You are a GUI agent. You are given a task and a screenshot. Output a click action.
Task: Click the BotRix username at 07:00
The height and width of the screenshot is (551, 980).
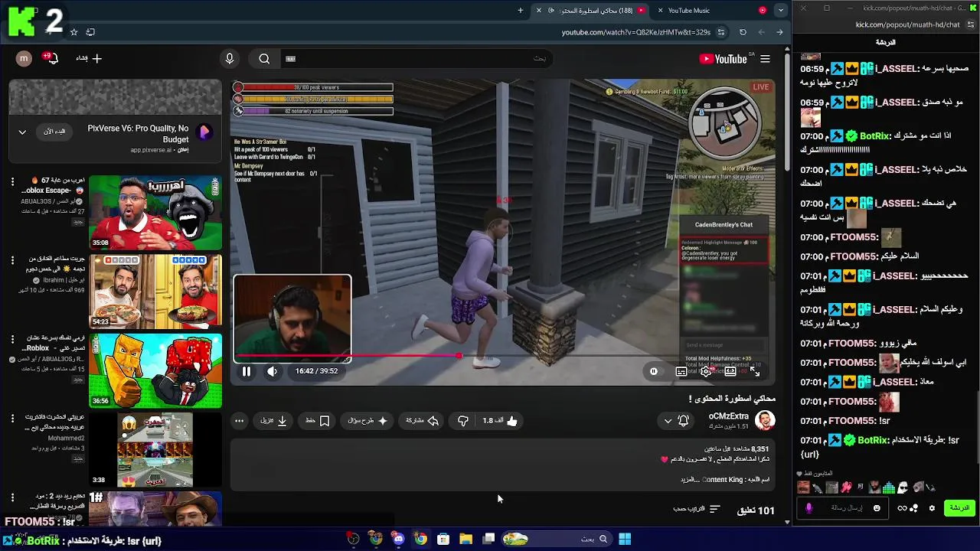875,136
